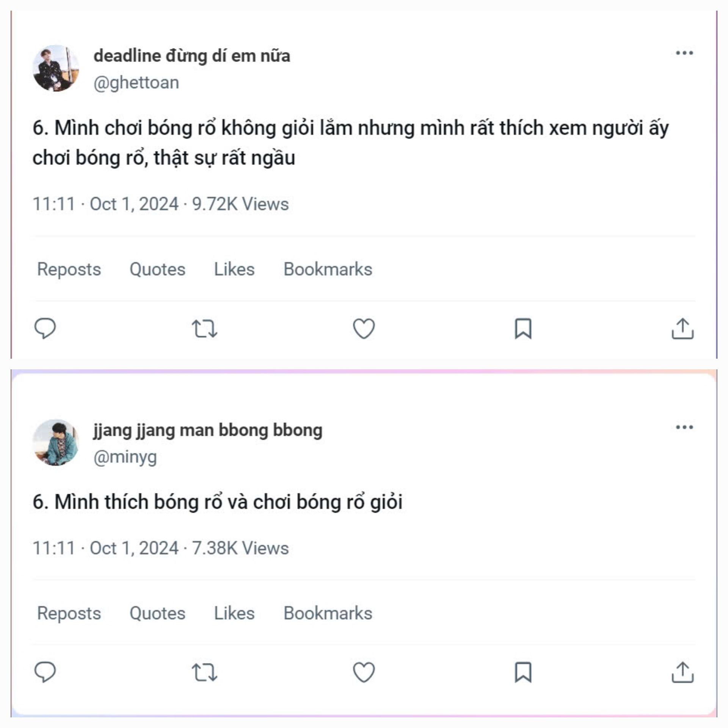Open the @ghettoan profile handle
This screenshot has width=728, height=728.
click(x=136, y=83)
